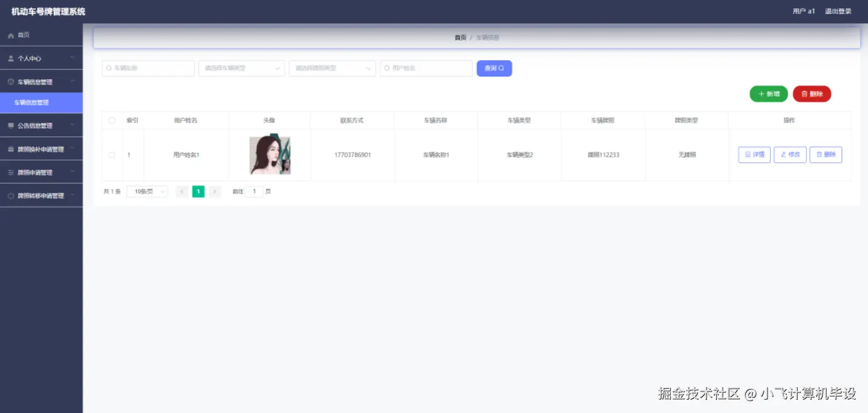Click the red 删除 bulk button
Screen dimensions: 868x413
point(812,94)
